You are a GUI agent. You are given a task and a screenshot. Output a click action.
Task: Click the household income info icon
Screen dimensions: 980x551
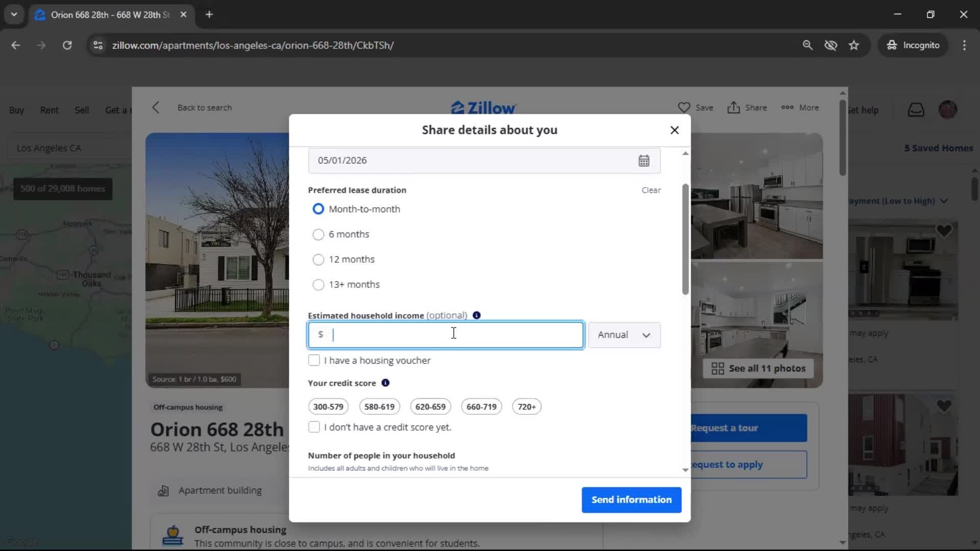click(476, 315)
